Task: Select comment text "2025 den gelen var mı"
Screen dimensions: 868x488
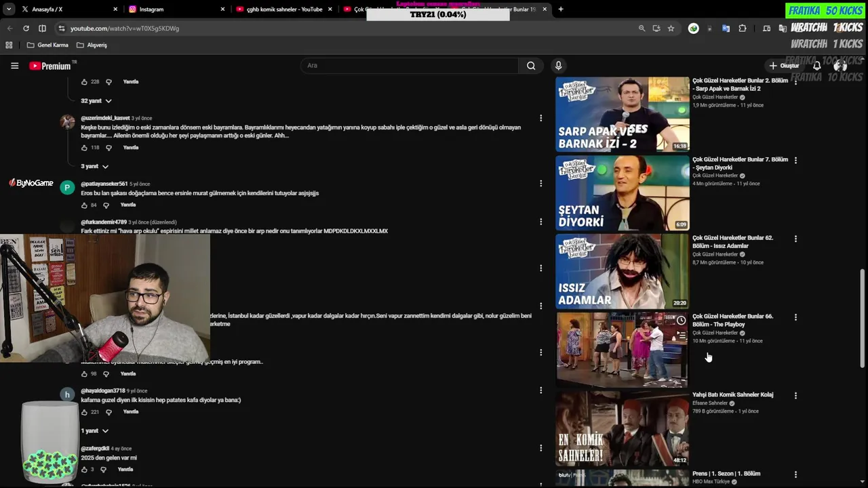Action: [108, 458]
